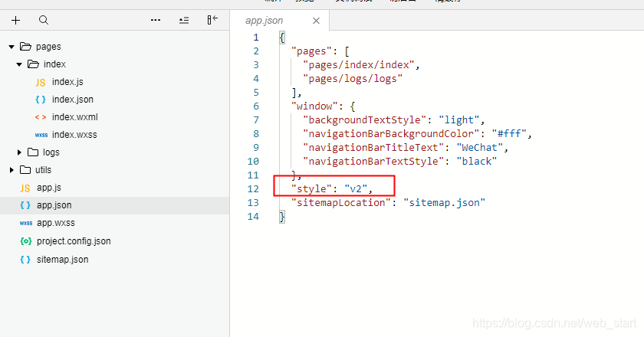Select the utils folder row

point(114,170)
